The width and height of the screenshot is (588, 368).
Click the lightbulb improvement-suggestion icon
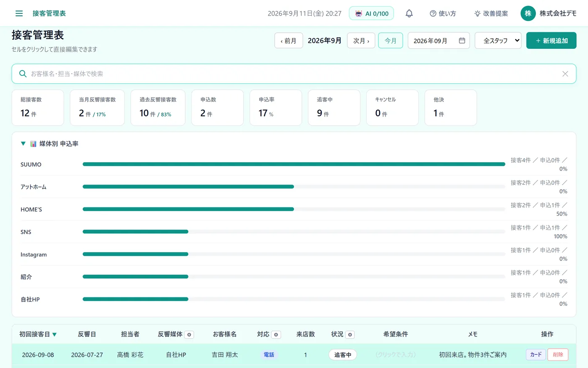pyautogui.click(x=478, y=13)
